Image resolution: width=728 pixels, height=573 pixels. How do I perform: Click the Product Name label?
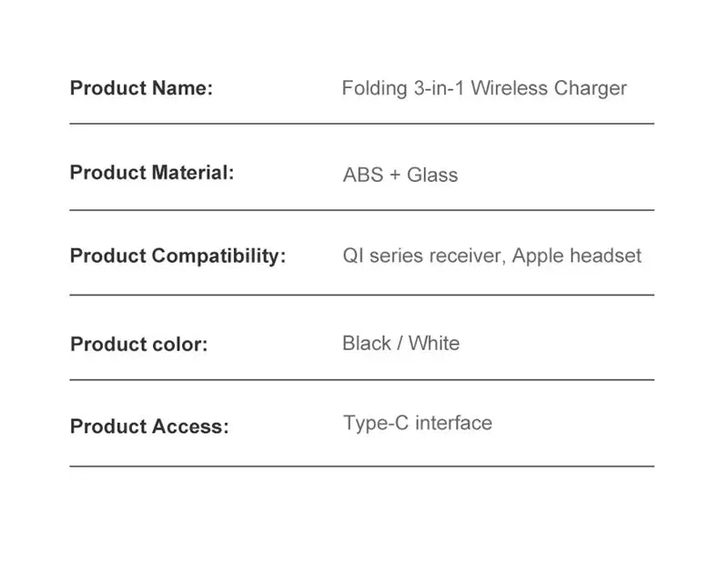141,88
